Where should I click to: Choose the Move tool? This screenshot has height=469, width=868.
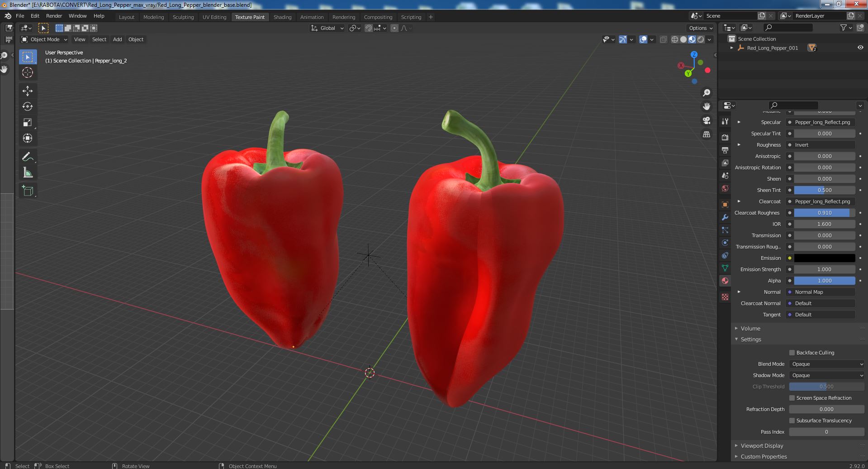point(28,91)
